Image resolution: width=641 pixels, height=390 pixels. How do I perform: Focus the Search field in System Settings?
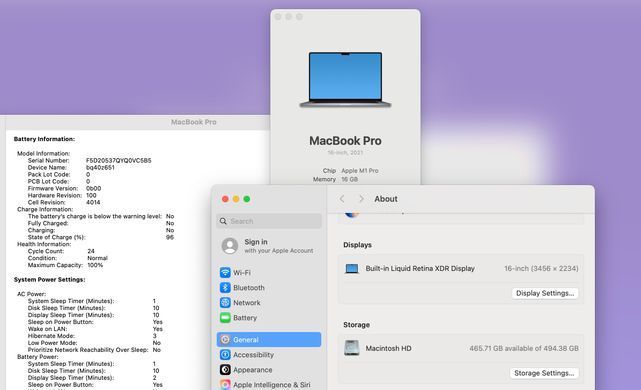269,221
